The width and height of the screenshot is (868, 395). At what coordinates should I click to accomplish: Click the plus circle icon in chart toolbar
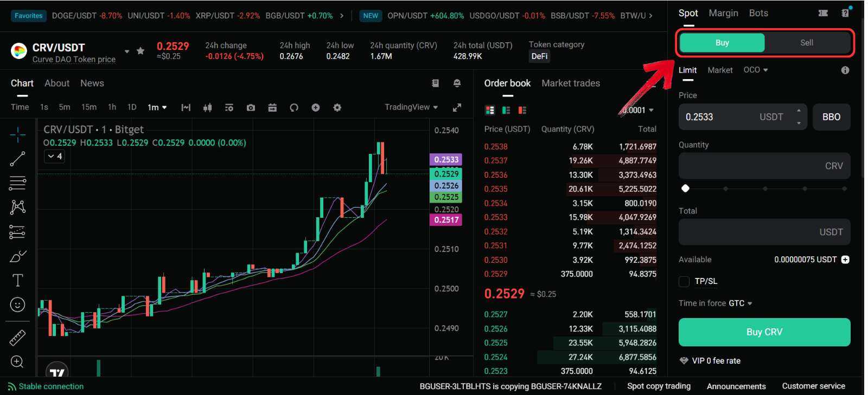[x=316, y=107]
